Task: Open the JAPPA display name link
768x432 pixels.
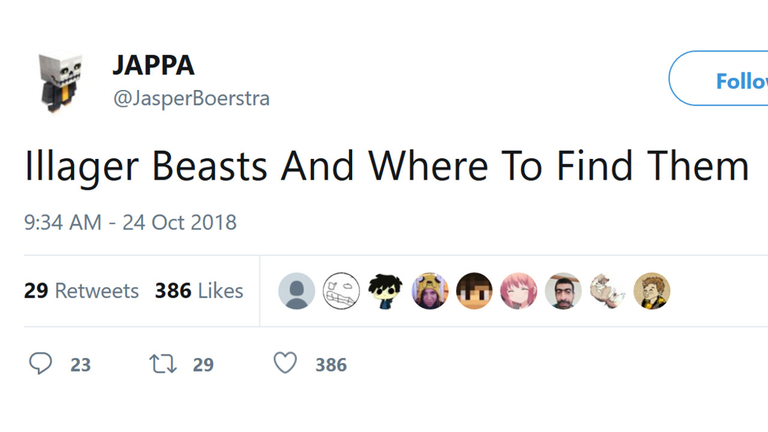Action: click(154, 67)
